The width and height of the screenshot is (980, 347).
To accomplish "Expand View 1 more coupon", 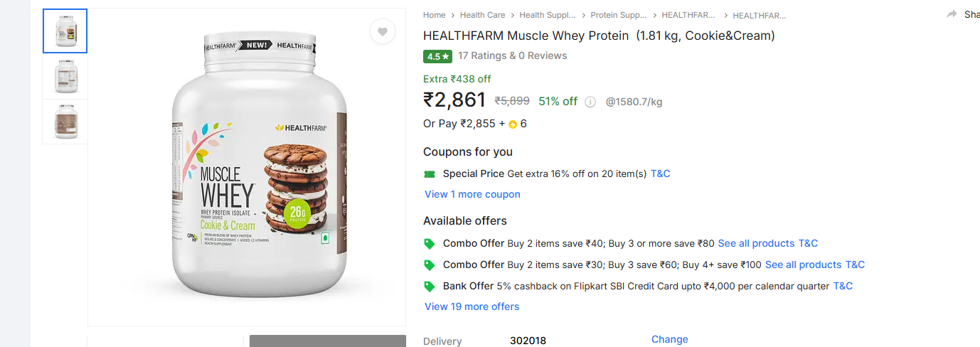I will pyautogui.click(x=472, y=194).
